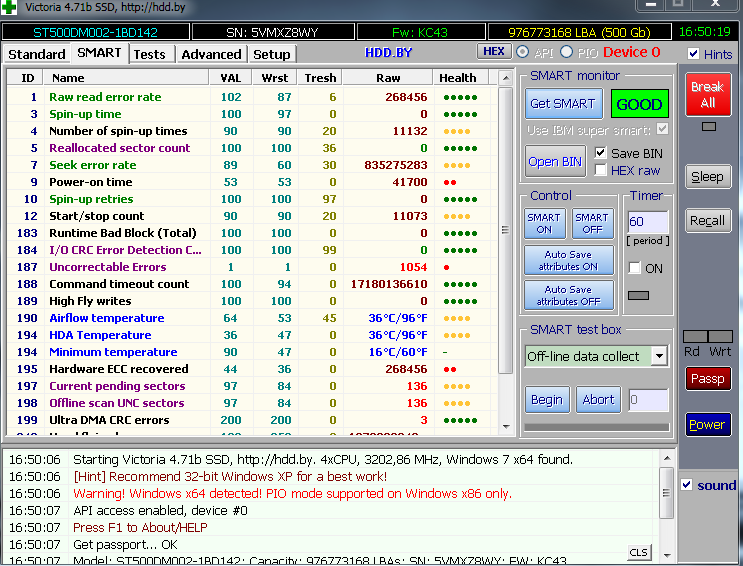The image size is (743, 566).
Task: Select the Reallocated sector count row
Action: click(252, 148)
